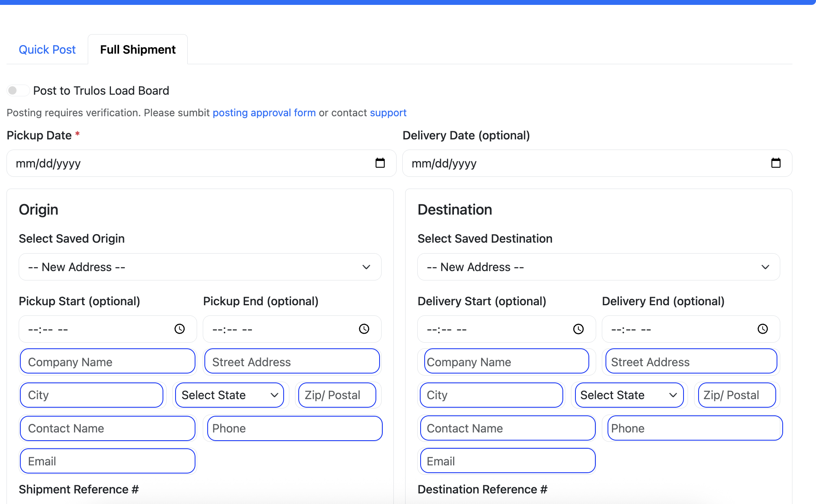816x504 pixels.
Task: Open the Pickup End time picker clock
Action: 364,329
